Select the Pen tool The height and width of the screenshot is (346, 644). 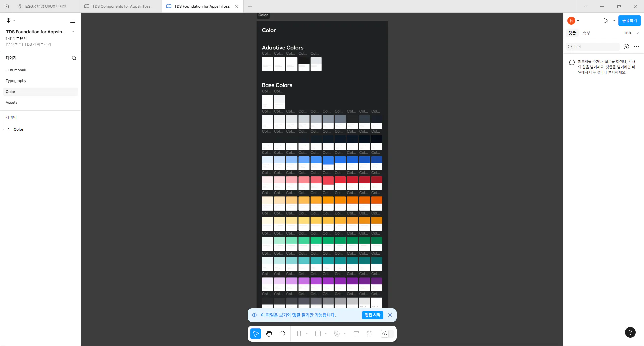click(x=337, y=334)
